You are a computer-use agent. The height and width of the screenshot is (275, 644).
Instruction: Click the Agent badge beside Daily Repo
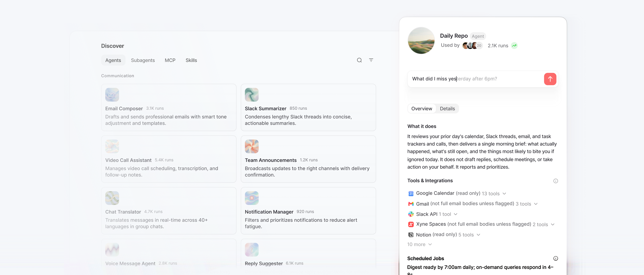point(477,36)
